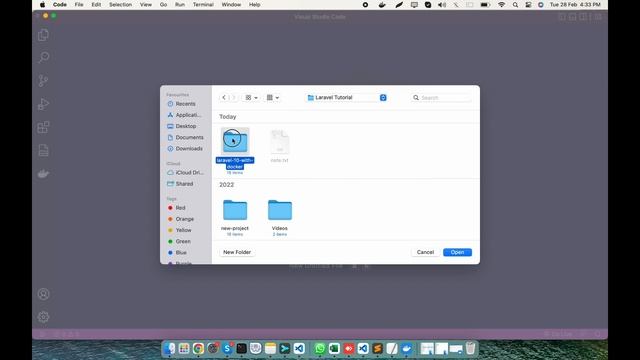This screenshot has height=360, width=640.
Task: Select iCloud Drive in the dialog sidebar
Action: (x=186, y=173)
